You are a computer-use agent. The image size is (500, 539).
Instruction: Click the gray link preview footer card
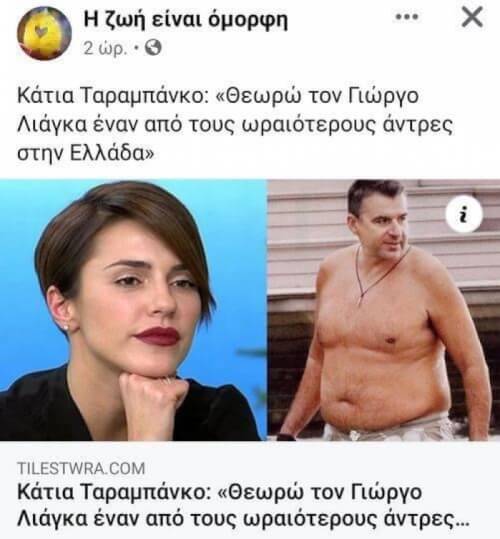[x=250, y=490]
